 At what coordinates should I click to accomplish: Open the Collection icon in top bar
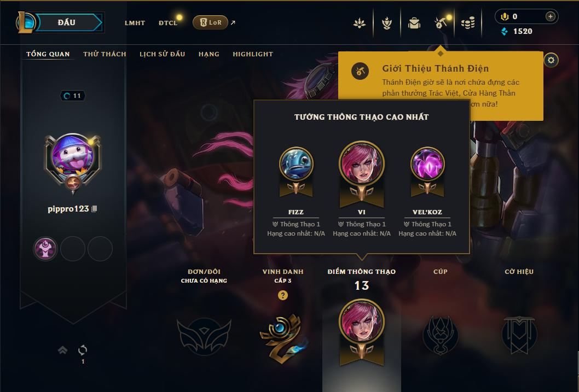point(386,23)
